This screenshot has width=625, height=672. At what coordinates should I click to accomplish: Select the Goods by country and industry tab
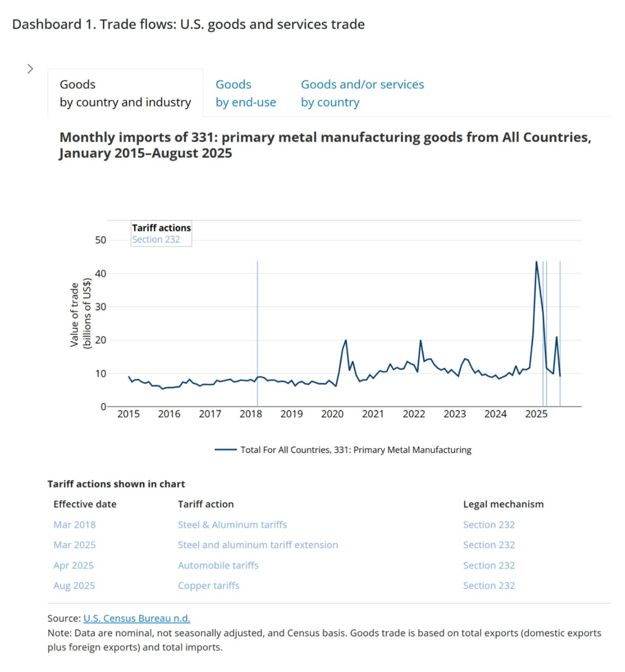(125, 93)
